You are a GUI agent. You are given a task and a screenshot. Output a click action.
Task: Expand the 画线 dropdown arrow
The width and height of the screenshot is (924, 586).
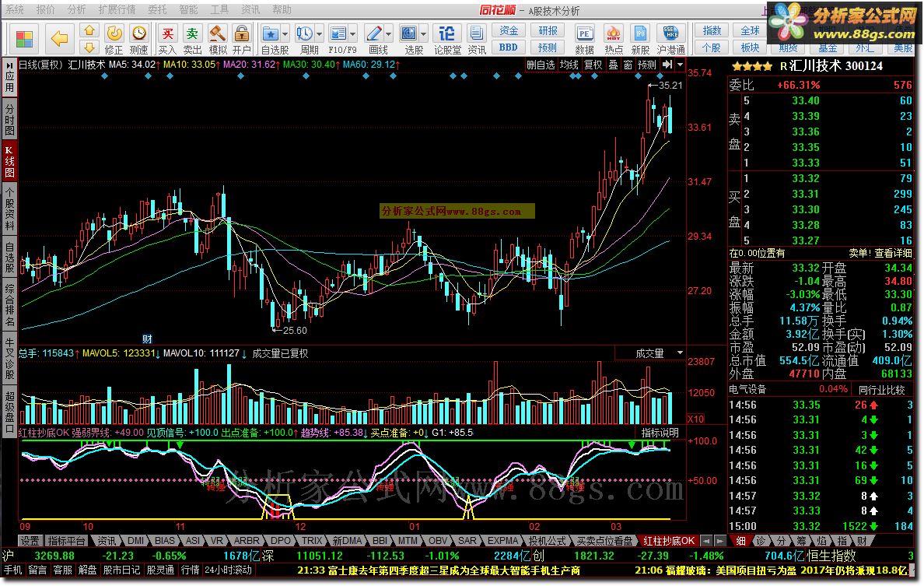tap(388, 33)
